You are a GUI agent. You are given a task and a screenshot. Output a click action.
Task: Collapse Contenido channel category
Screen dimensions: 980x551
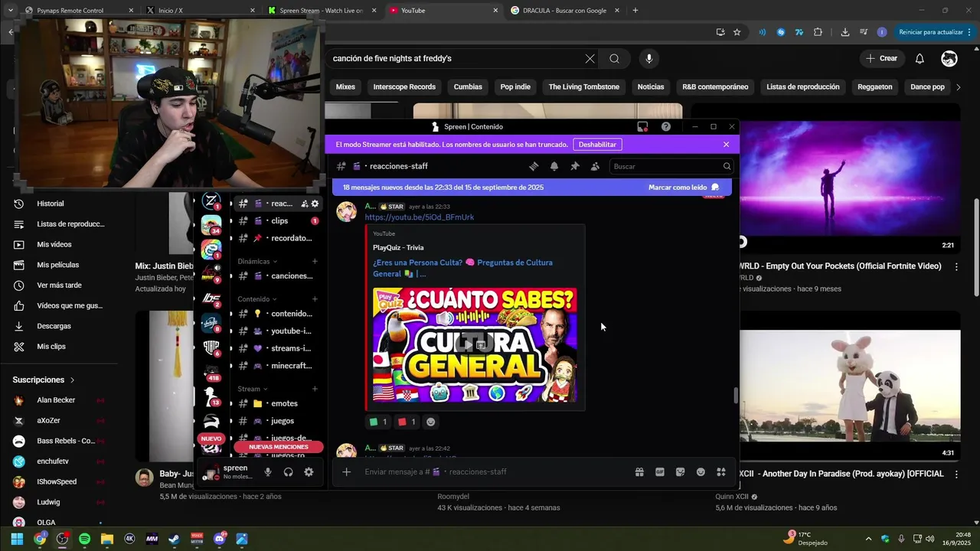pyautogui.click(x=256, y=299)
